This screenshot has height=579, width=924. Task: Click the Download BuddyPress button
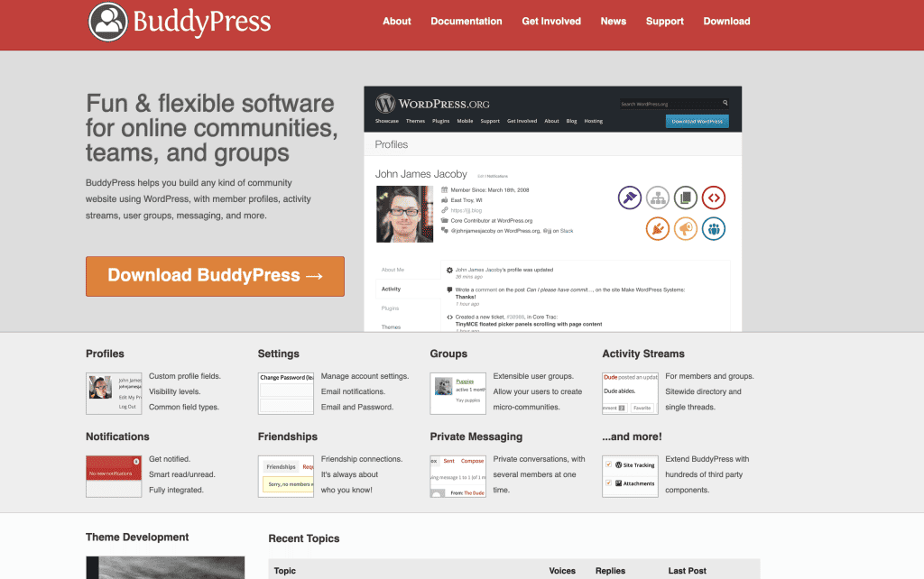point(215,276)
